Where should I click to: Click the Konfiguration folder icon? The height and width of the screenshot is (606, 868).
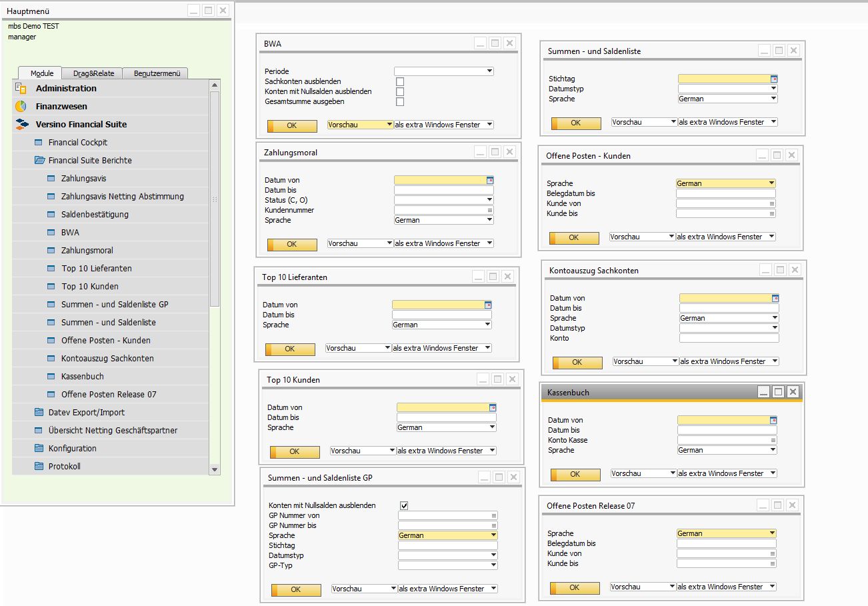click(x=39, y=448)
